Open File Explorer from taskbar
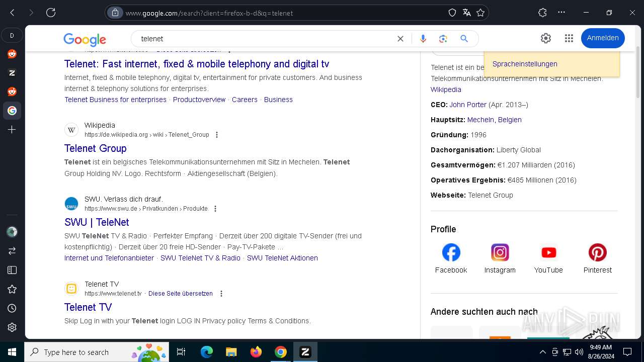 pyautogui.click(x=231, y=352)
